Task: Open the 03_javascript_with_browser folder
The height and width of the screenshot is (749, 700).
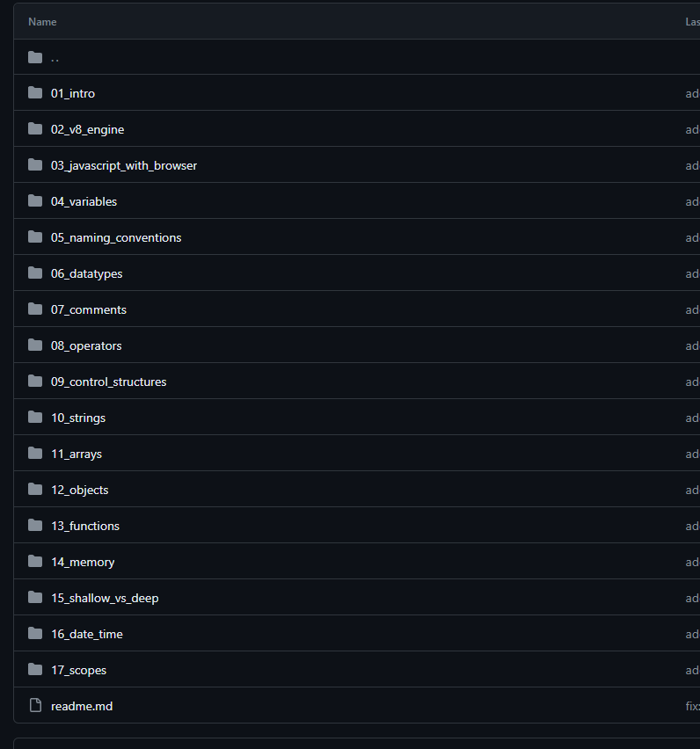Action: tap(123, 165)
